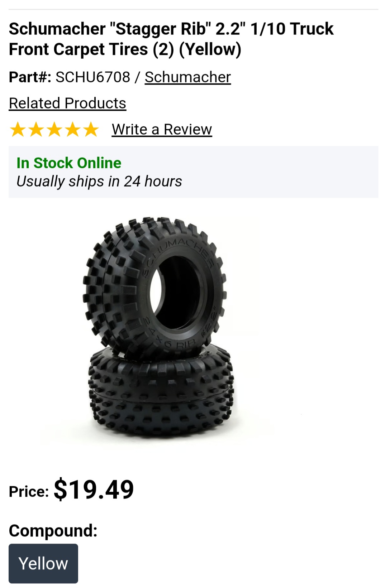Click the upright tire in product photo
This screenshot has height=588, width=385.
point(155,286)
